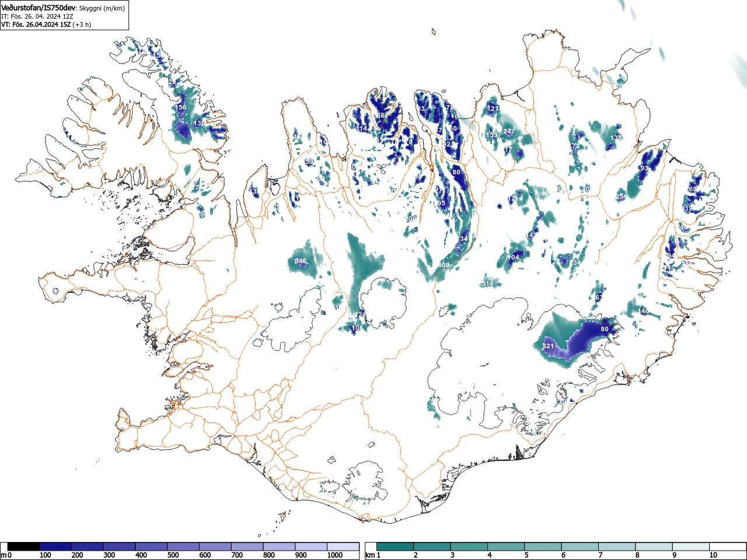The height and width of the screenshot is (560, 747).
Task: Click the 9 tick on the km legend
Action: point(674,555)
